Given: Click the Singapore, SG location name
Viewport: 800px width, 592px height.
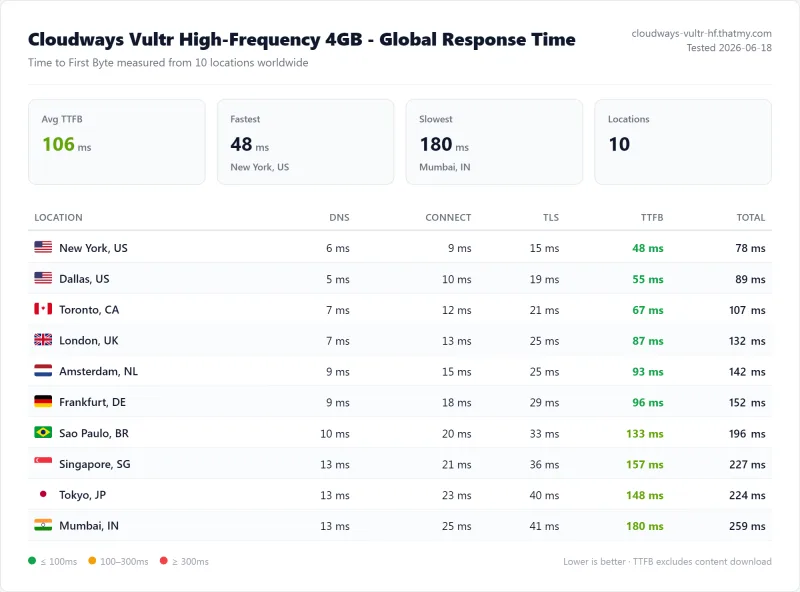Looking at the screenshot, I should pos(95,464).
